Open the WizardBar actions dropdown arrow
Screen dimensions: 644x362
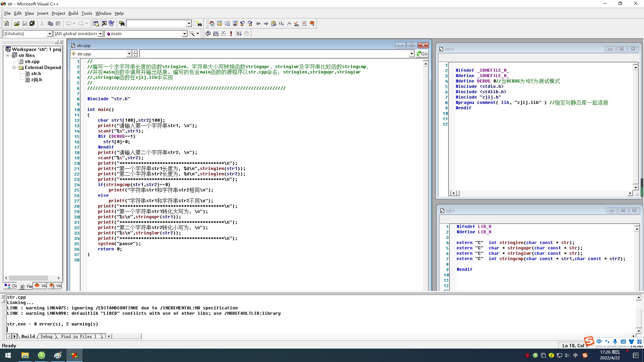tap(198, 34)
